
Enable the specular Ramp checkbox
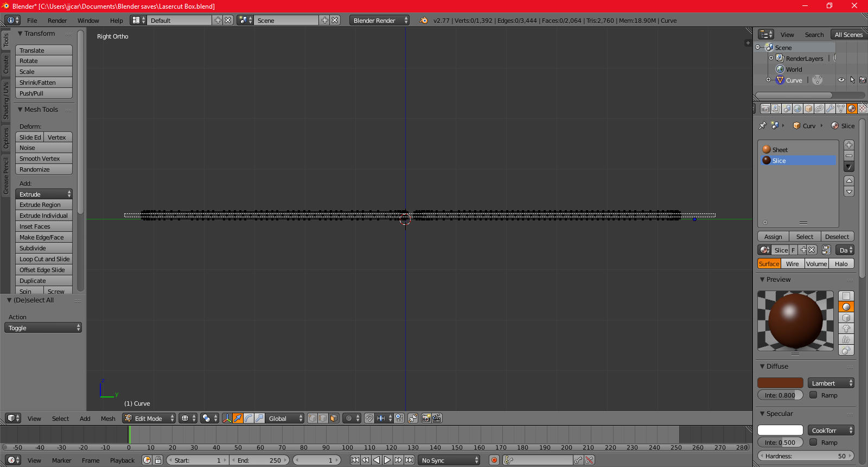click(x=813, y=442)
